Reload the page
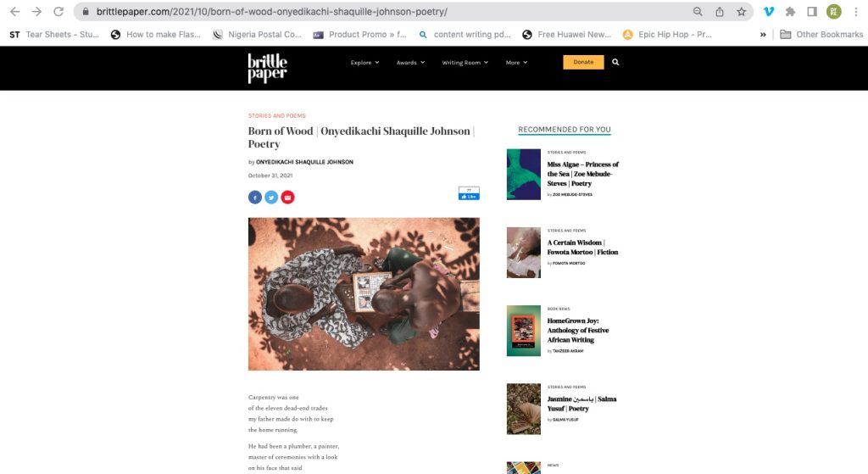Image resolution: width=868 pixels, height=474 pixels. [x=58, y=12]
